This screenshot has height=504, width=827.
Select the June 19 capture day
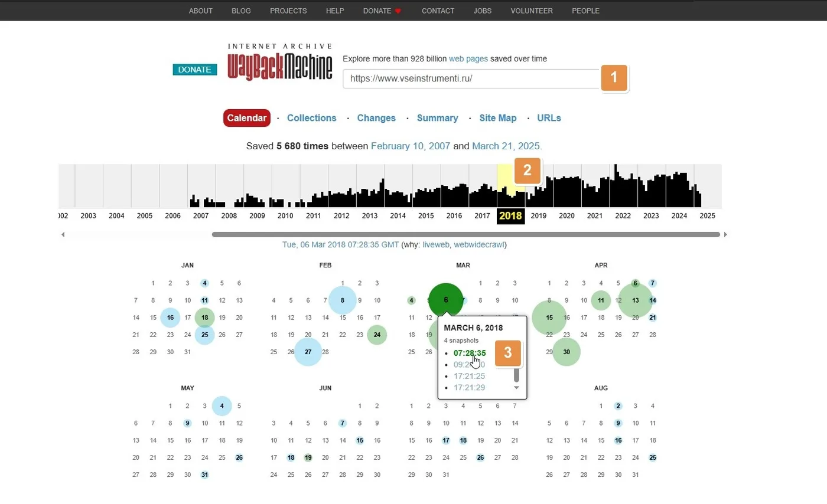click(308, 458)
